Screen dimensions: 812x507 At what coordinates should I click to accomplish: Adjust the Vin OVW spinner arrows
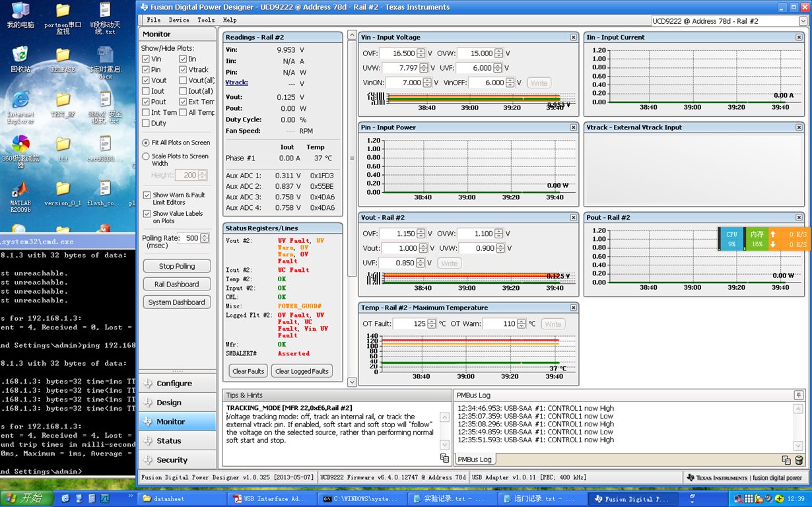point(499,53)
